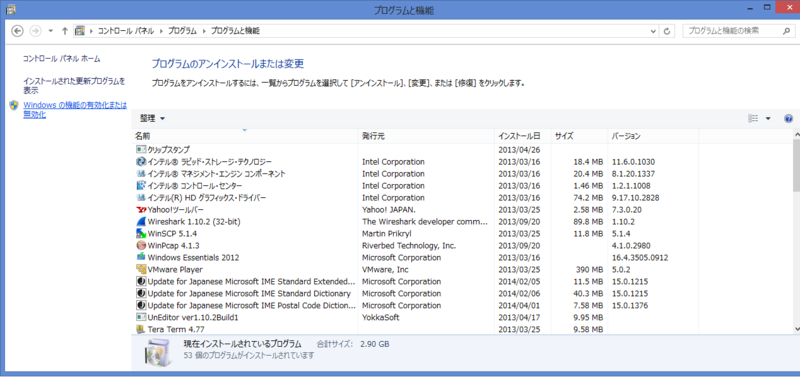800x377 pixels.
Task: Refresh the programs list
Action: click(x=666, y=31)
